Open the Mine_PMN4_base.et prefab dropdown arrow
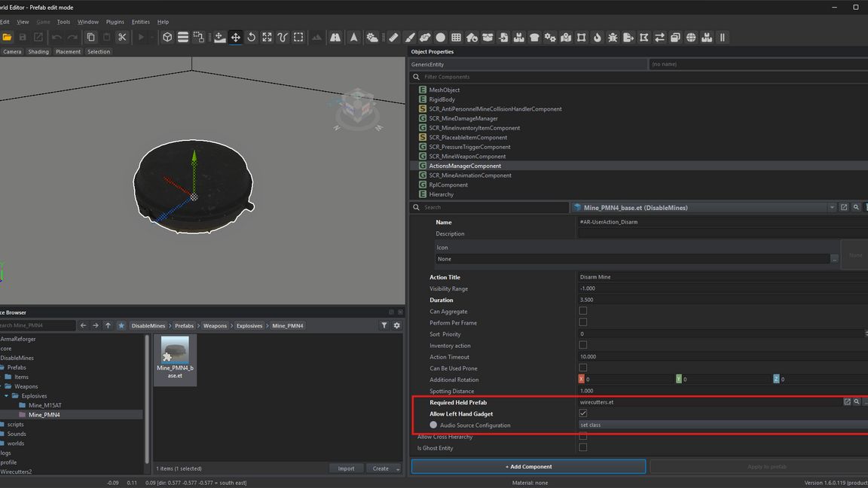Screen dimensions: 868x488 pos(832,208)
